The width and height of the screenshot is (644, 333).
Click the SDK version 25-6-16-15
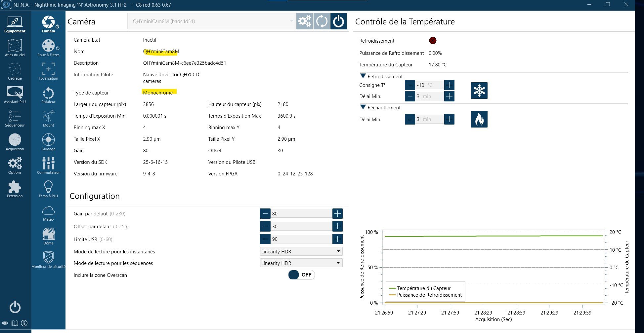pos(155,162)
